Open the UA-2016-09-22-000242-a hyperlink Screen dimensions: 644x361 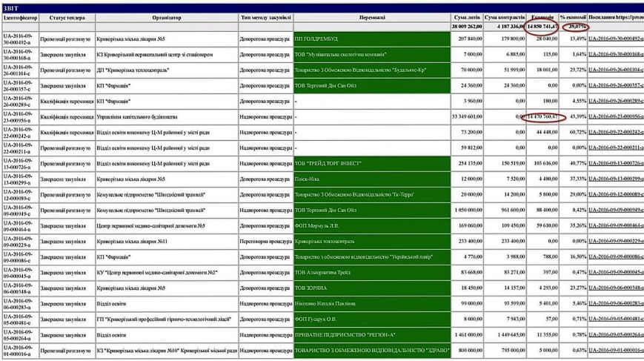coord(616,132)
